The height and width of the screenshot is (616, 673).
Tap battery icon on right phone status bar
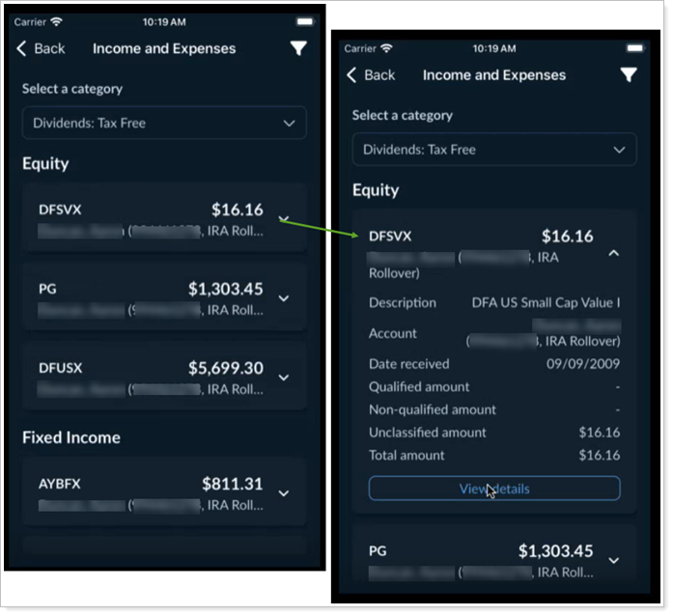tap(634, 48)
